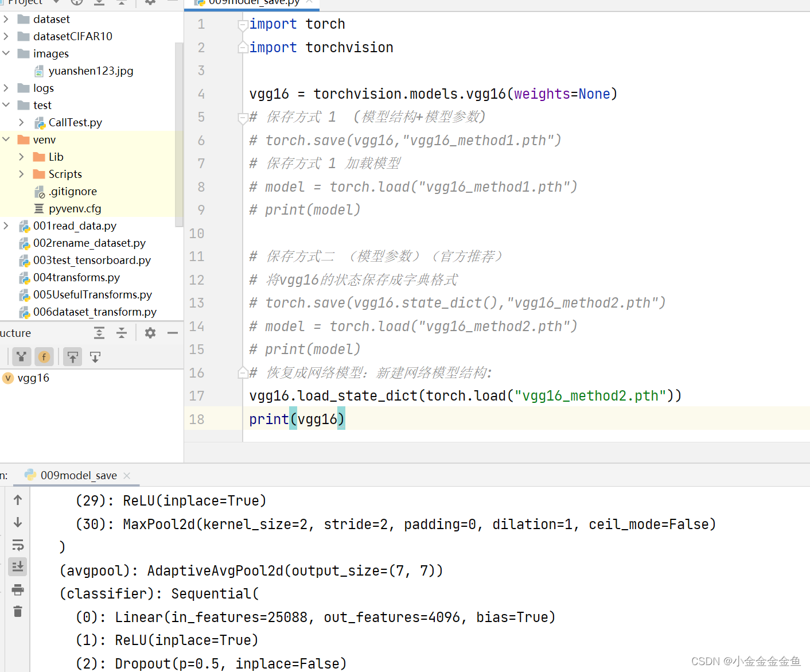The height and width of the screenshot is (672, 810).
Task: Expand the CallTest.py node
Action: coord(21,122)
